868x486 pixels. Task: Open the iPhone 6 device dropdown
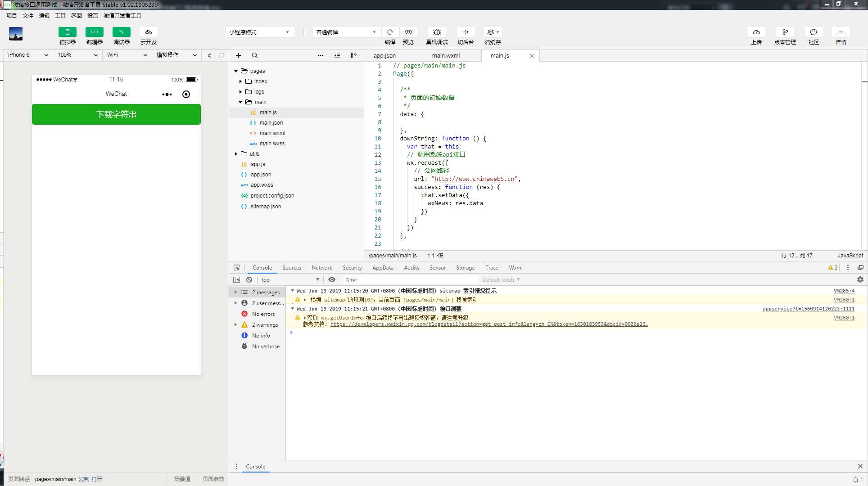click(x=28, y=55)
